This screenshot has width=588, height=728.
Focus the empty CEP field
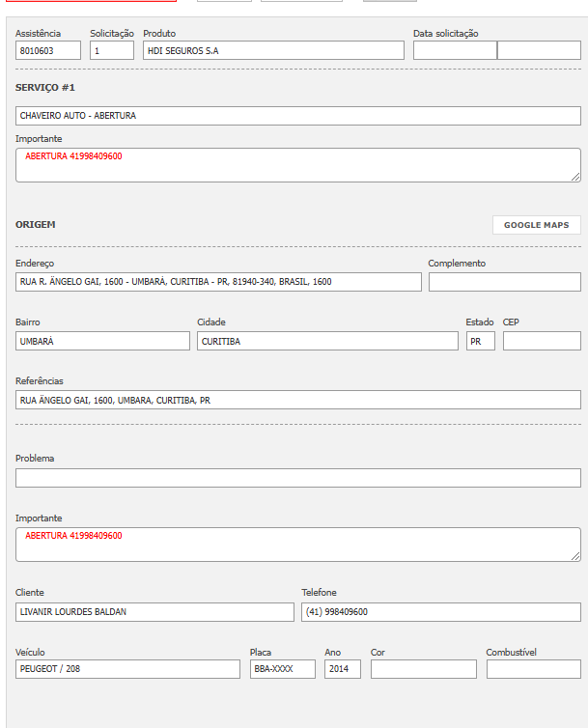coord(542,341)
